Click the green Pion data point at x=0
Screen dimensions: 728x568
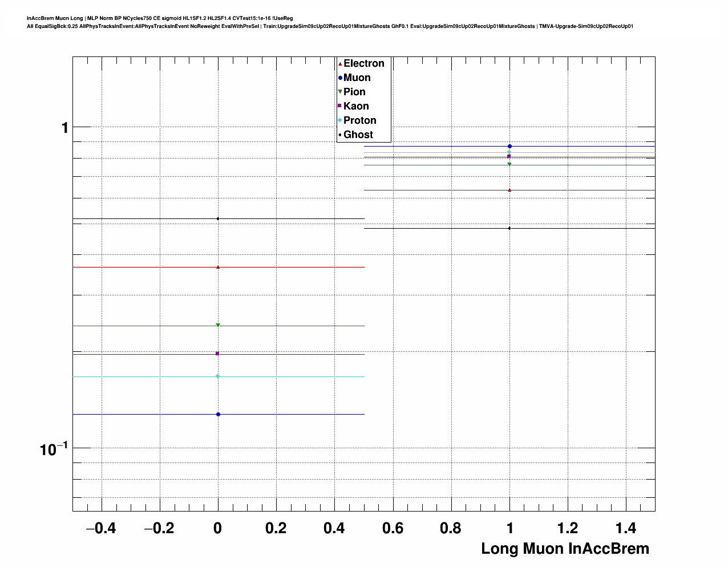coord(218,326)
